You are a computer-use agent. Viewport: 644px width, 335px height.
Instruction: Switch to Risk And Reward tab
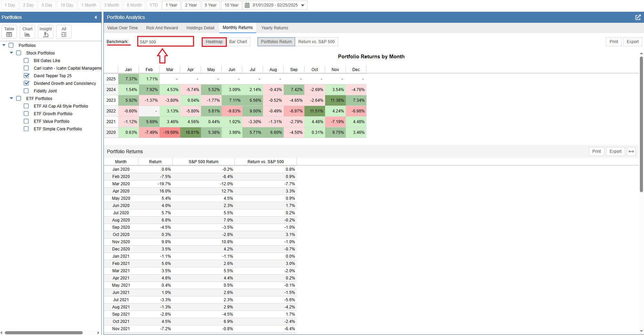pos(162,28)
